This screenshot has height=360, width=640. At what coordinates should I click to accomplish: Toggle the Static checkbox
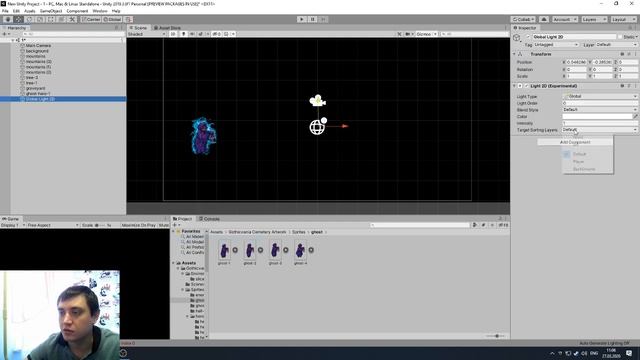620,37
